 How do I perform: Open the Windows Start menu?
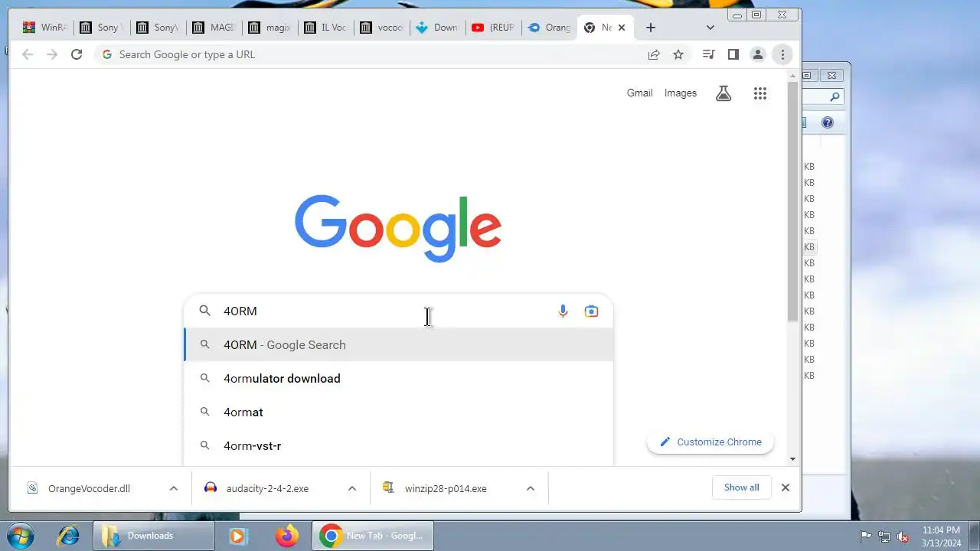pos(20,536)
